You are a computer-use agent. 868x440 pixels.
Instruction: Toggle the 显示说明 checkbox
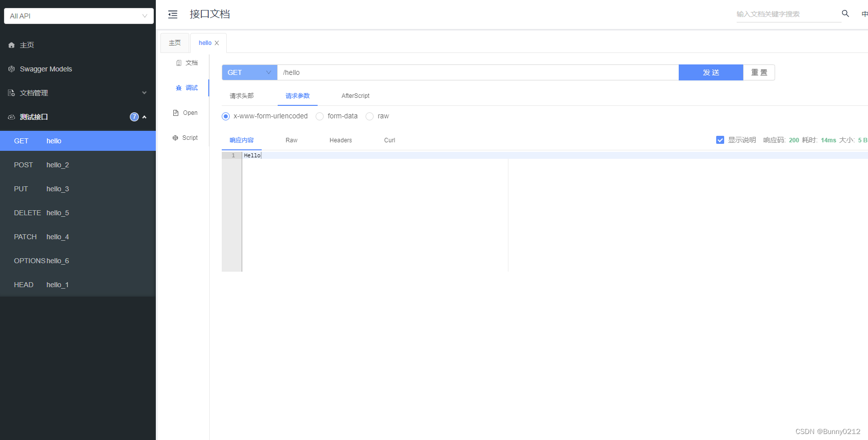(720, 140)
